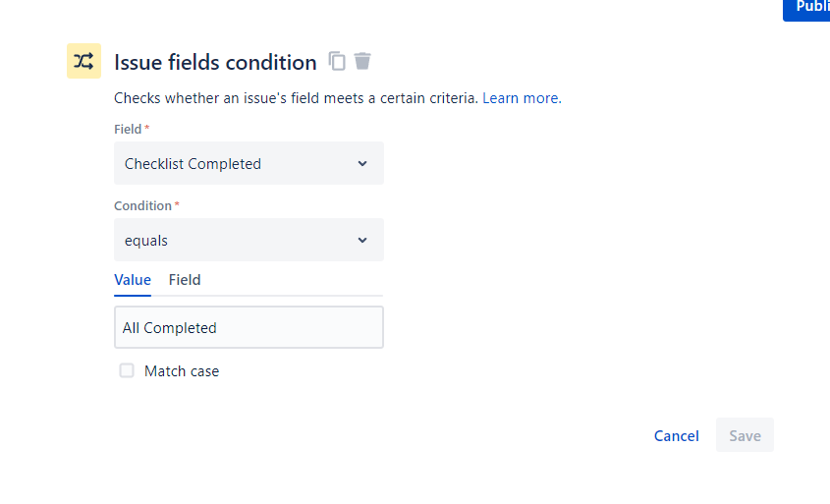Enable the Match case checkbox
Image resolution: width=830 pixels, height=504 pixels.
pos(127,370)
